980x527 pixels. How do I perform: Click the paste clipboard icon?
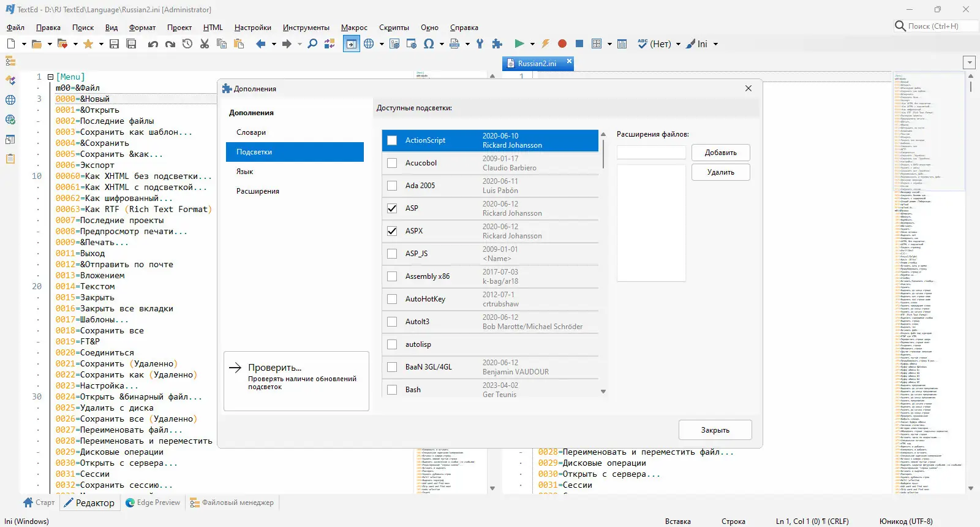239,44
